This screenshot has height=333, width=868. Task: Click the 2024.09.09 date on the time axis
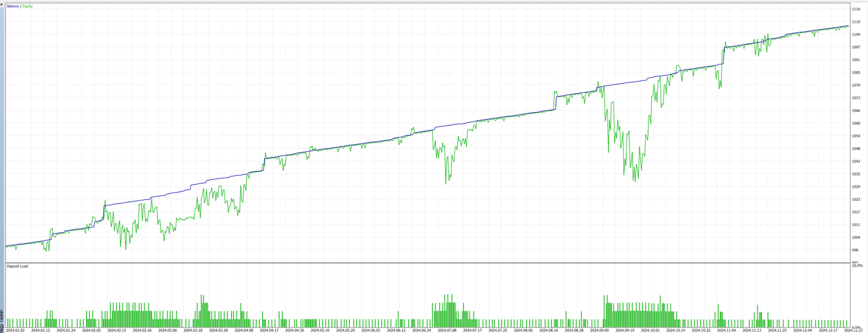(599, 330)
